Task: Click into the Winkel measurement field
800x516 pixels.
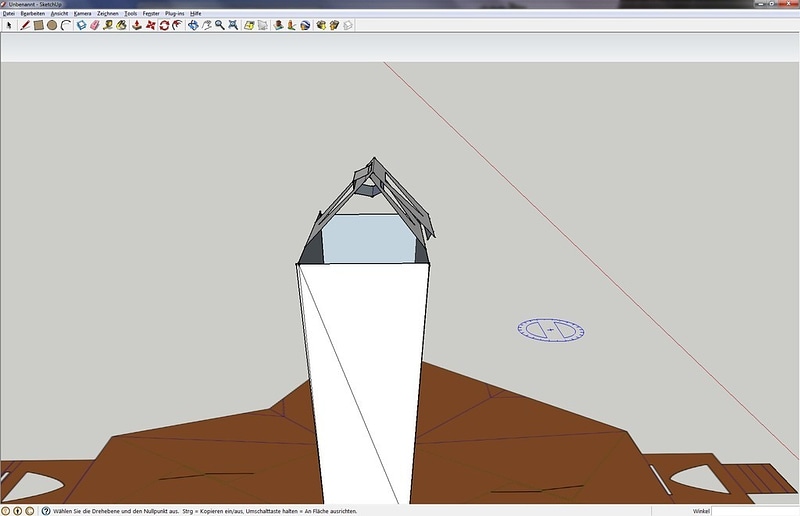Action: click(x=755, y=511)
